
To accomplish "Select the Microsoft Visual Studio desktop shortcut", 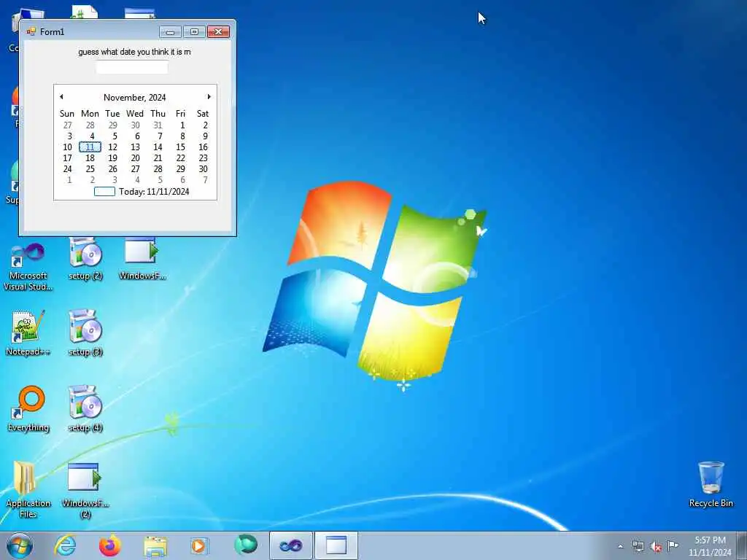I will click(28, 265).
